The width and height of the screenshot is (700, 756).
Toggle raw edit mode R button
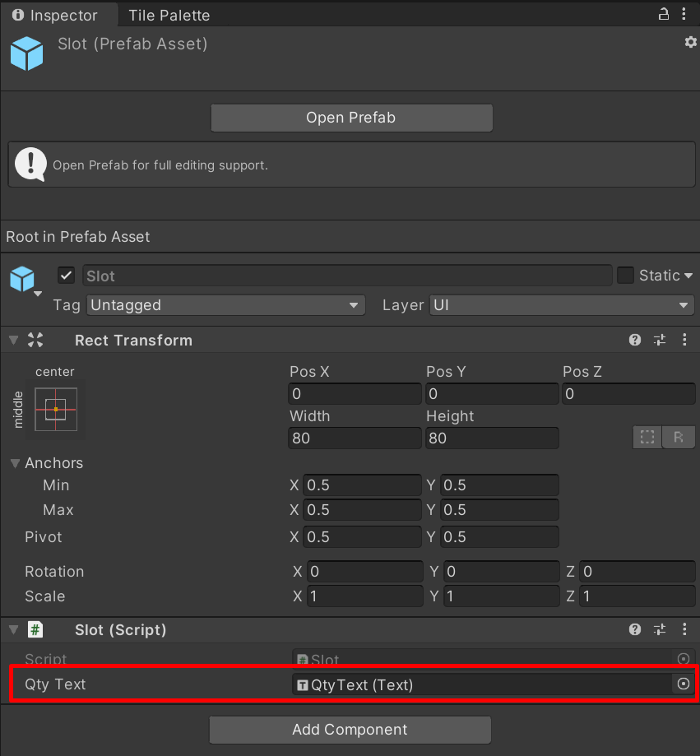pyautogui.click(x=679, y=438)
